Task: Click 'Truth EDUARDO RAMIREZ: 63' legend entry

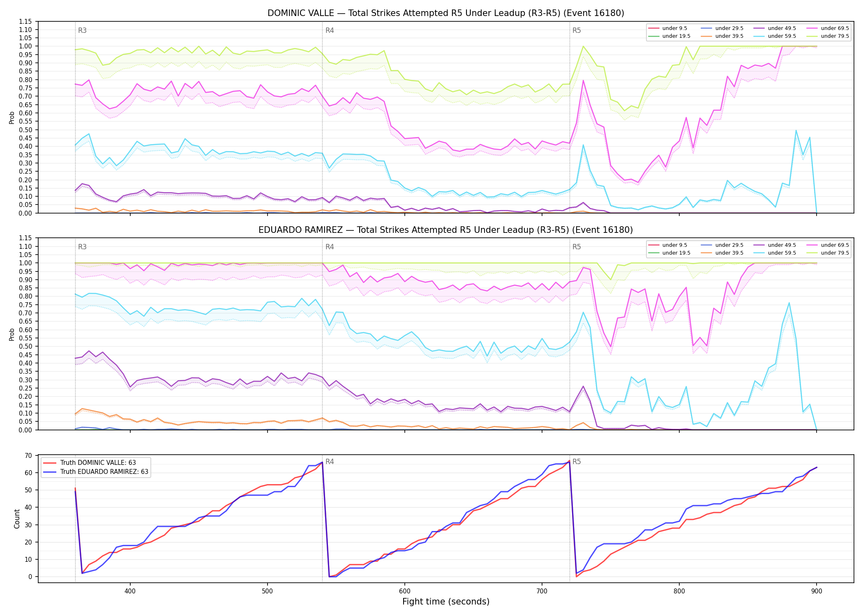Action: click(x=104, y=472)
